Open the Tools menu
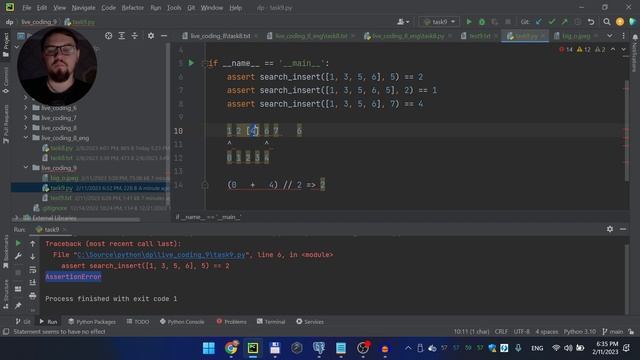Viewport: 640px width, 360px height. click(174, 8)
